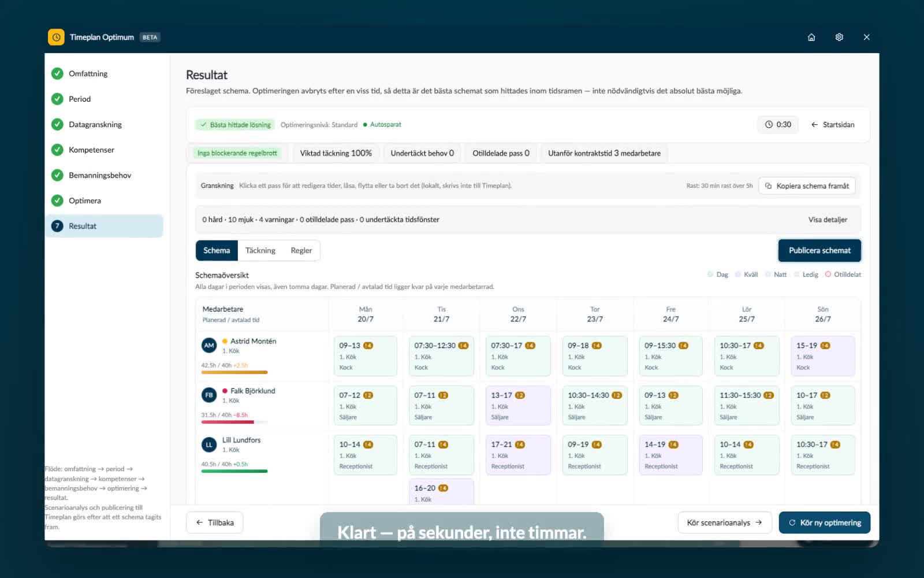Screen dimensions: 924x578
Task: Click the Viktad täckning 100% chip
Action: point(336,153)
